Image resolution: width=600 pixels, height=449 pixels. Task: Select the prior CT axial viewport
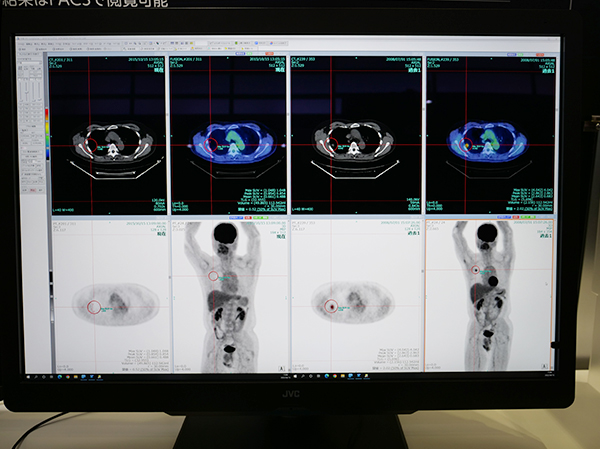[x=357, y=137]
